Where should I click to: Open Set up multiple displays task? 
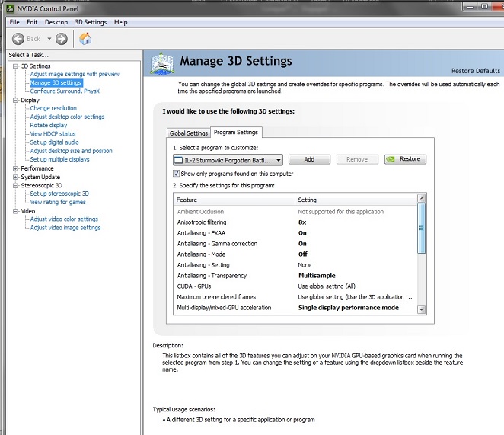tap(59, 159)
